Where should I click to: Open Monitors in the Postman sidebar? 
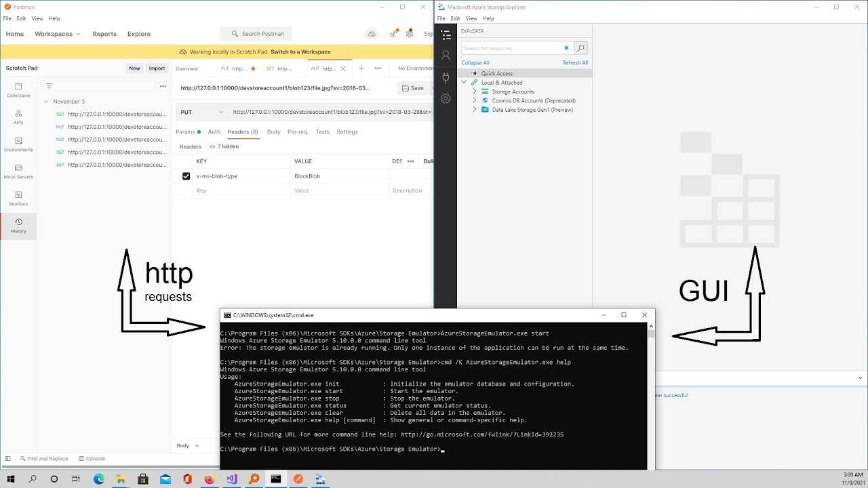[x=18, y=198]
